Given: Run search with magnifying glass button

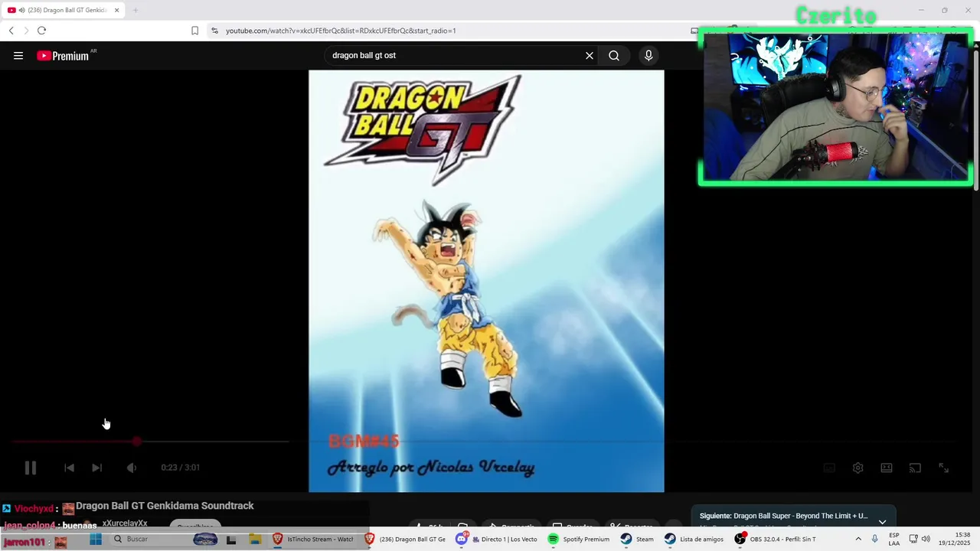Looking at the screenshot, I should tap(614, 55).
